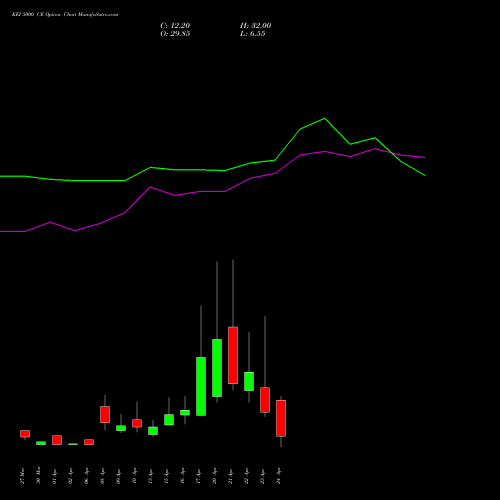Screen dimensions: 500x500
Task: Click the 30 Mar date label
Action: click(x=38, y=475)
